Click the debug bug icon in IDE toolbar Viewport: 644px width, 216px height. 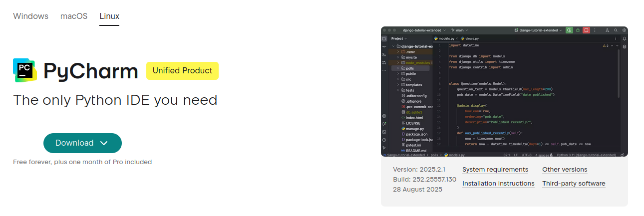[578, 30]
